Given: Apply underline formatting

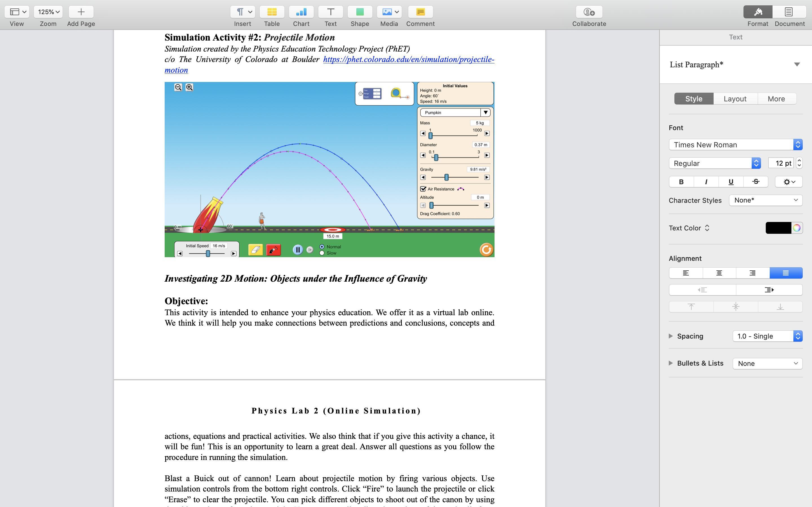Looking at the screenshot, I should click(x=731, y=181).
